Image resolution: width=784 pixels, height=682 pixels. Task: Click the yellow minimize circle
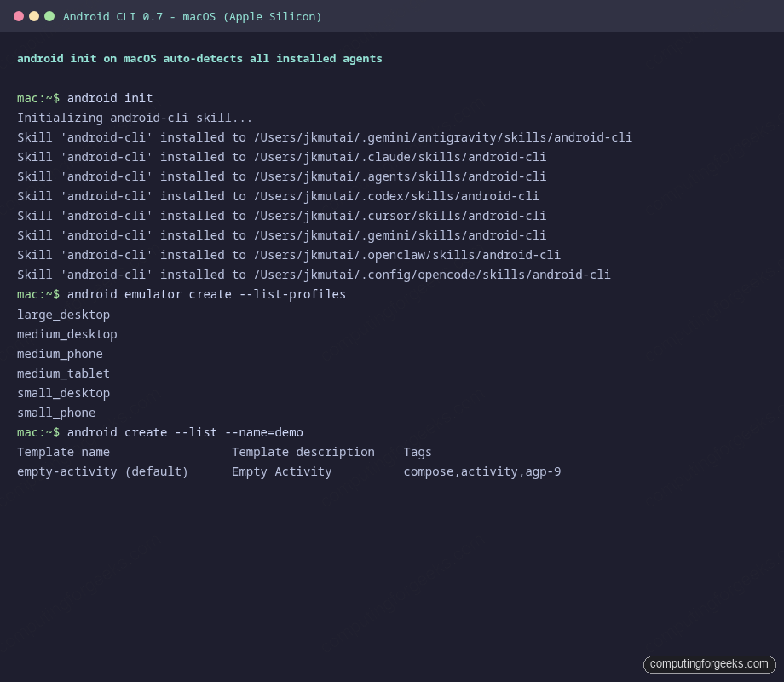tap(35, 16)
